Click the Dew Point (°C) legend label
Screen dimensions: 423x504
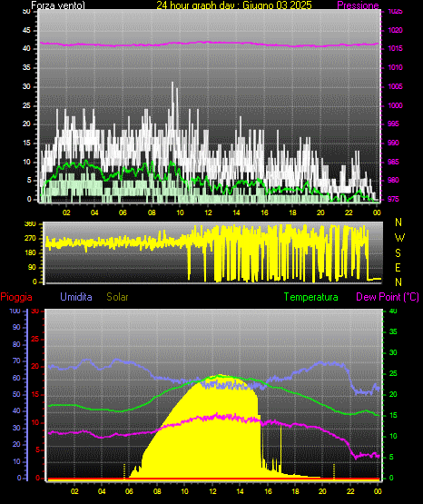pos(388,297)
